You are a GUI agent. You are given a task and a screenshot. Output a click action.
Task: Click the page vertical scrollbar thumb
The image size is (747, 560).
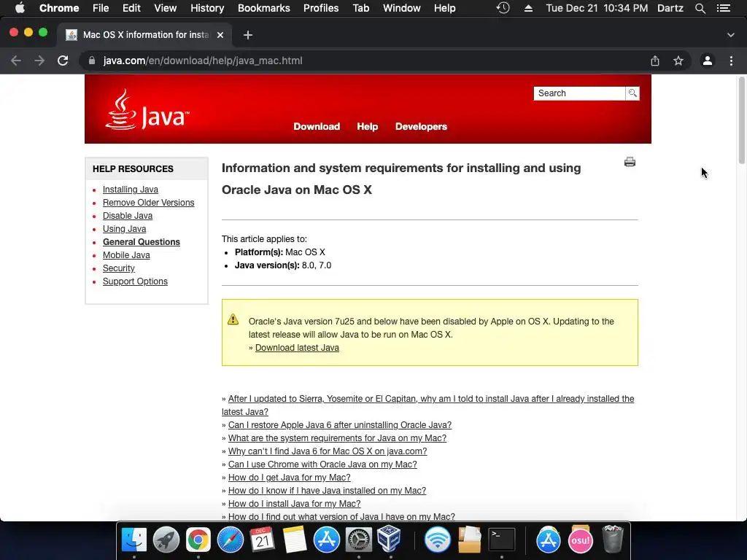(742, 120)
